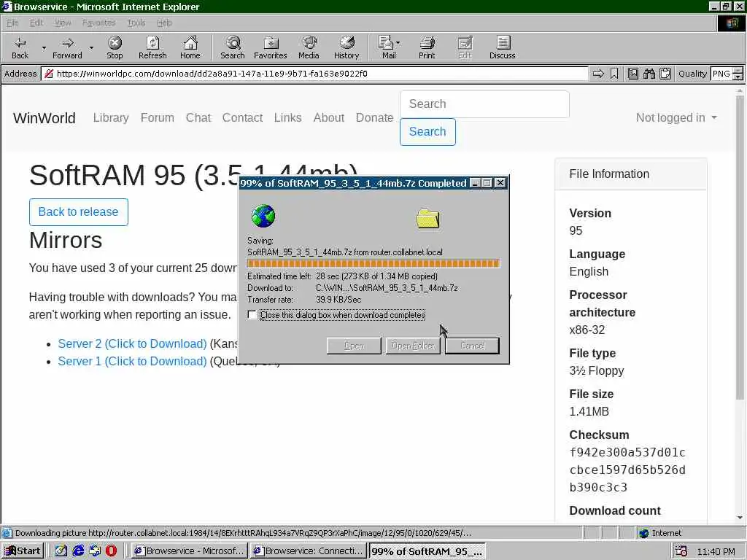Click the Internet zone status bar icon
Screen dimensions: 747x560
click(x=644, y=533)
